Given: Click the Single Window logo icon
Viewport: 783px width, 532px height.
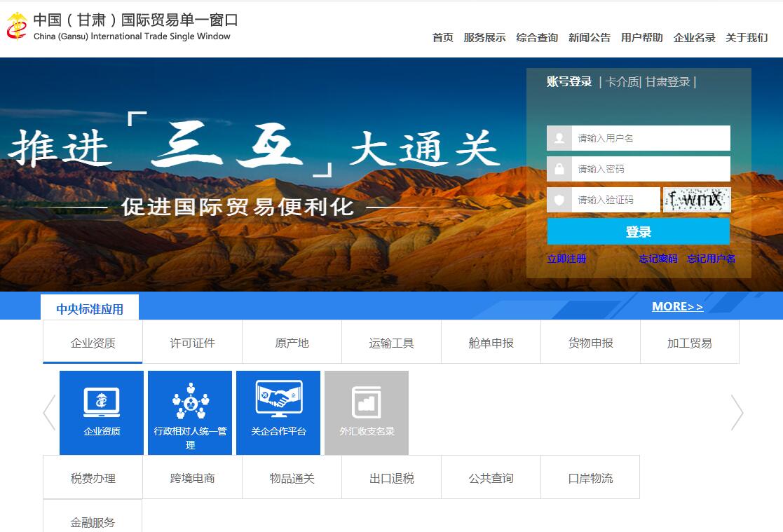Looking at the screenshot, I should [17, 27].
